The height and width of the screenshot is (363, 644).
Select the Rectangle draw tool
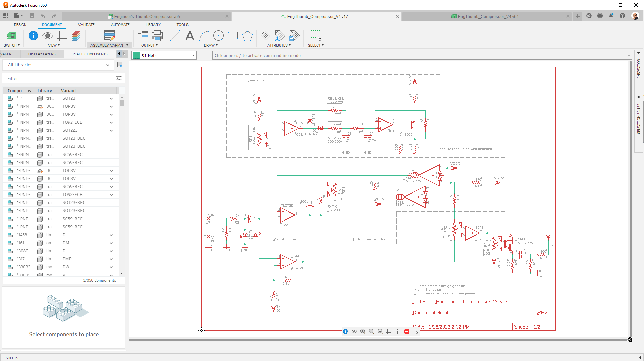point(233,35)
